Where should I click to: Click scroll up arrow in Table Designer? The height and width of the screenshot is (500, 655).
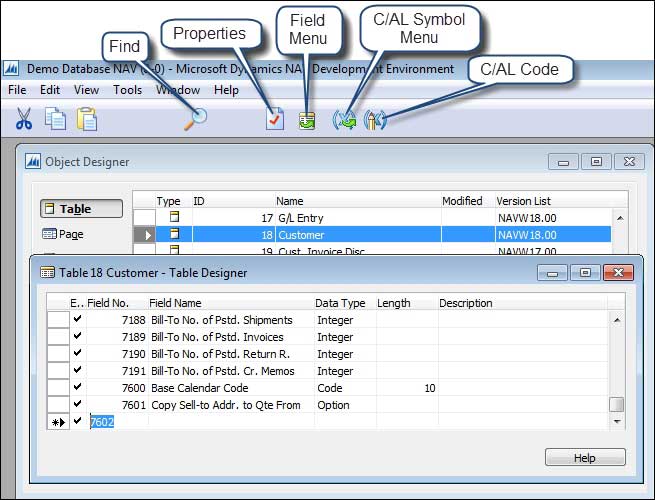tap(617, 320)
